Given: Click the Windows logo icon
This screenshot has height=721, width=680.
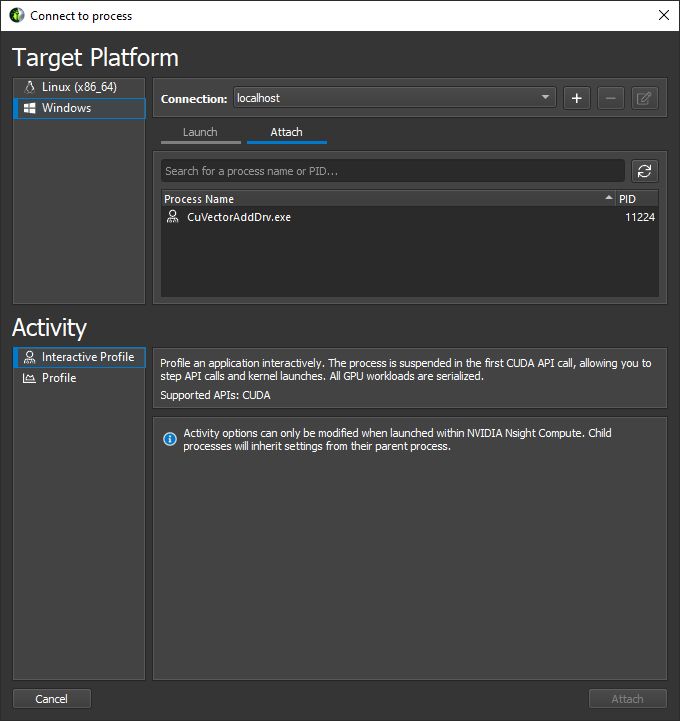Looking at the screenshot, I should click(29, 108).
